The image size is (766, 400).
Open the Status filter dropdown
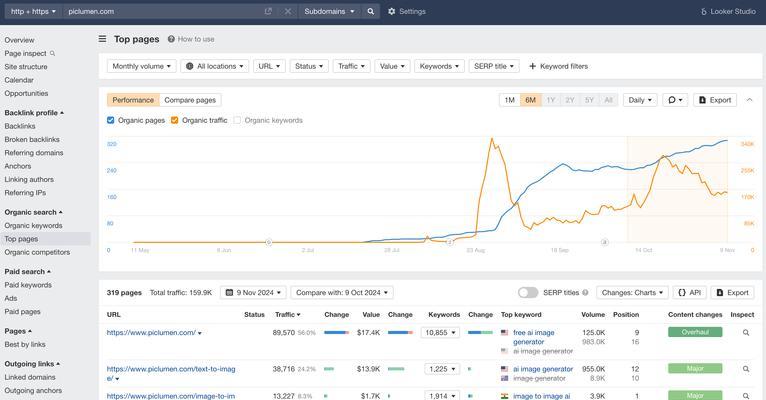point(309,66)
